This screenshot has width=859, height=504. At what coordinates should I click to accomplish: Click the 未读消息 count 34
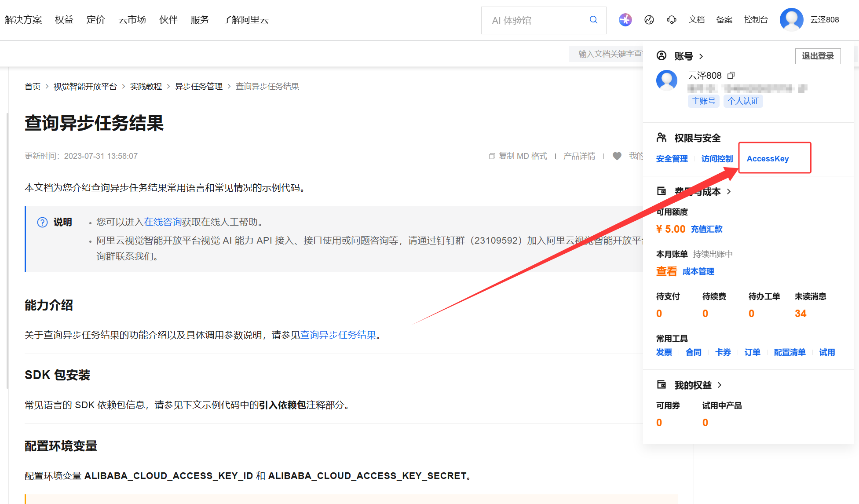point(801,314)
